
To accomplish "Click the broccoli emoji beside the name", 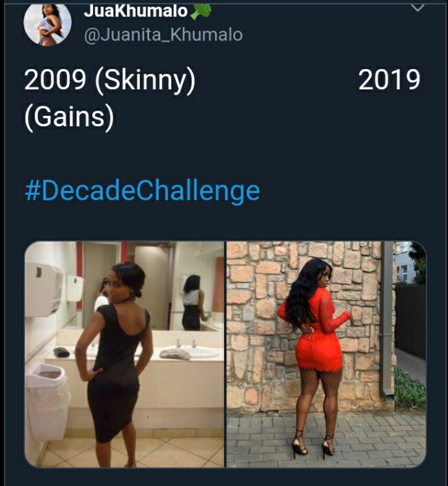I will [x=201, y=11].
